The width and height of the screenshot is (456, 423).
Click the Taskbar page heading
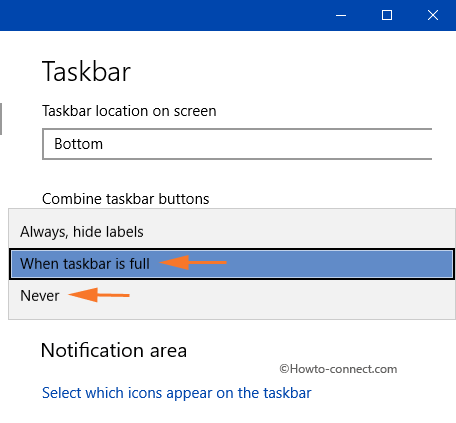[86, 72]
